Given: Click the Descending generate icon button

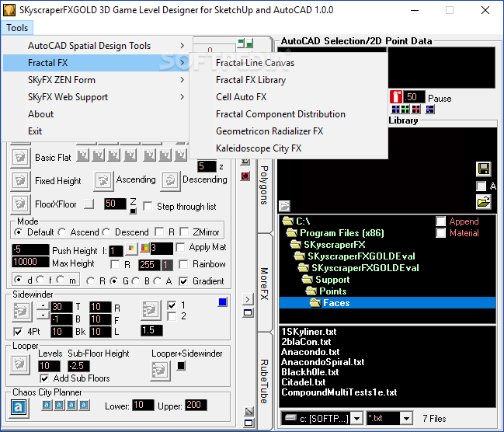Looking at the screenshot, I should click(170, 180).
